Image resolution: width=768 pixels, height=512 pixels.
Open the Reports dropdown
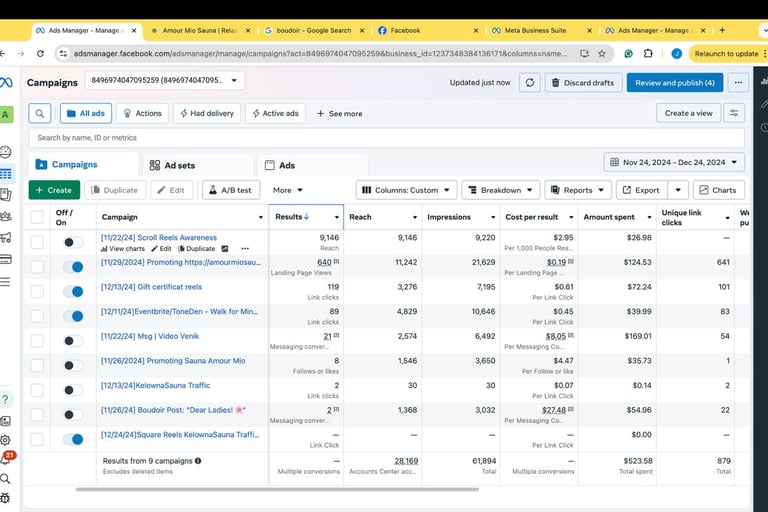578,190
